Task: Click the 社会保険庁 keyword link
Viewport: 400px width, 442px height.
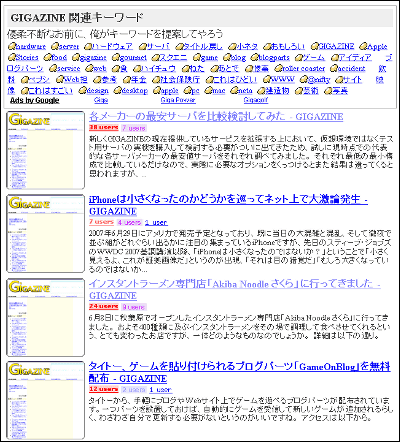Action: (x=180, y=80)
